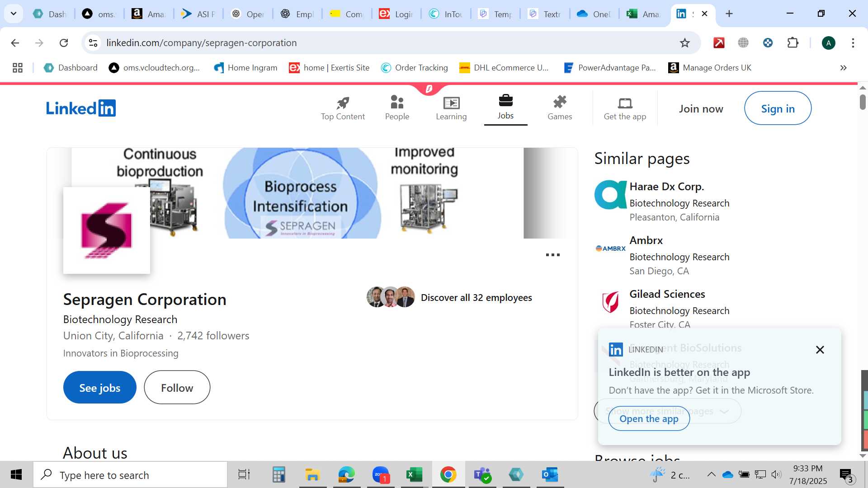Click the OneDrive cloud tray icon
The height and width of the screenshot is (488, 868).
point(727,474)
